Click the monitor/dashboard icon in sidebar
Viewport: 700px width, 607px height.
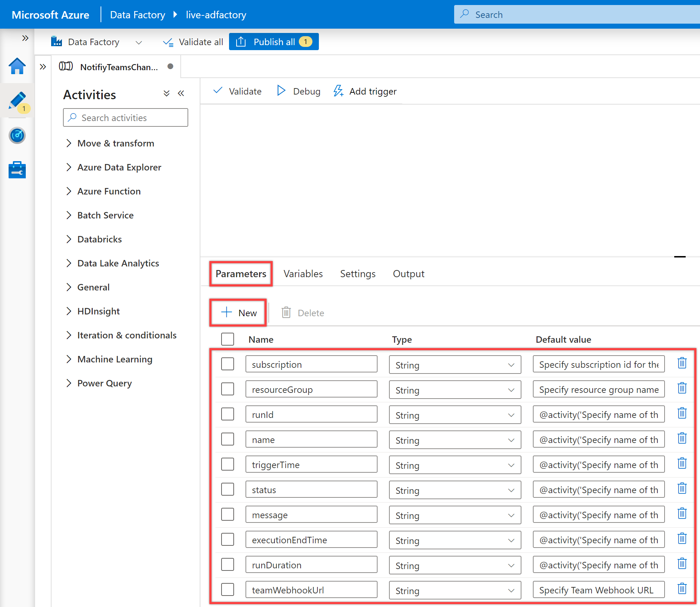[16, 134]
